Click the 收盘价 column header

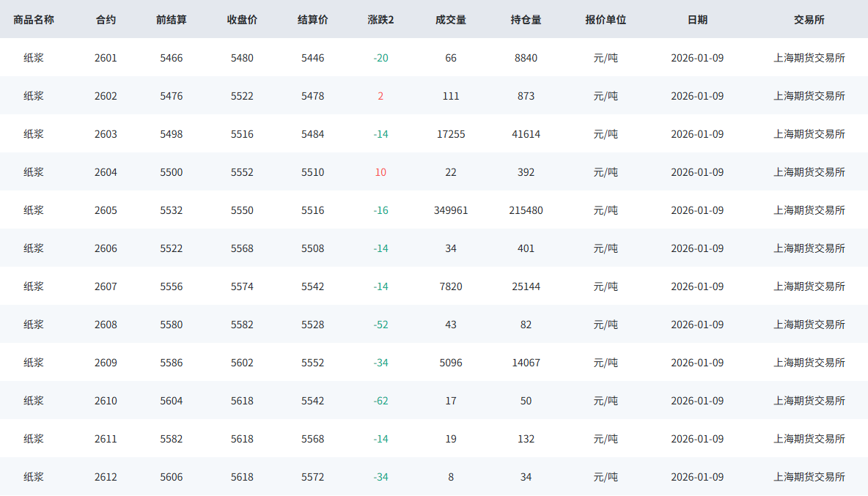[x=242, y=20]
